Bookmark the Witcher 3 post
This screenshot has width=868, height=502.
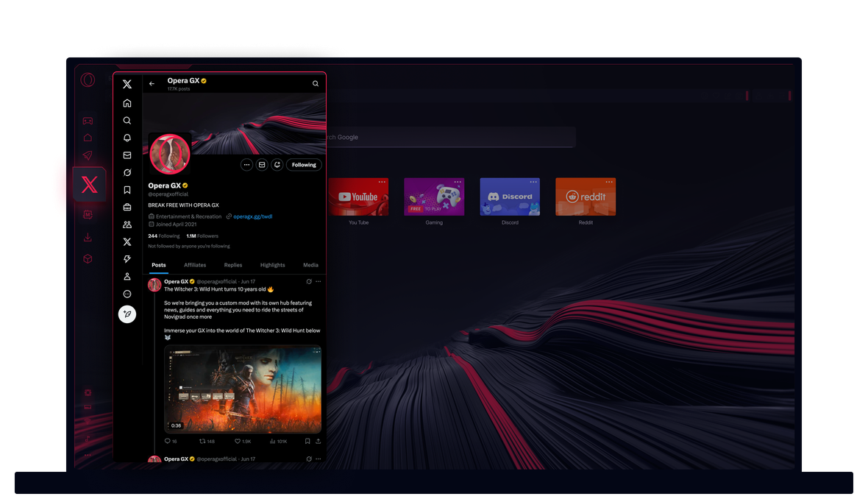pos(307,442)
